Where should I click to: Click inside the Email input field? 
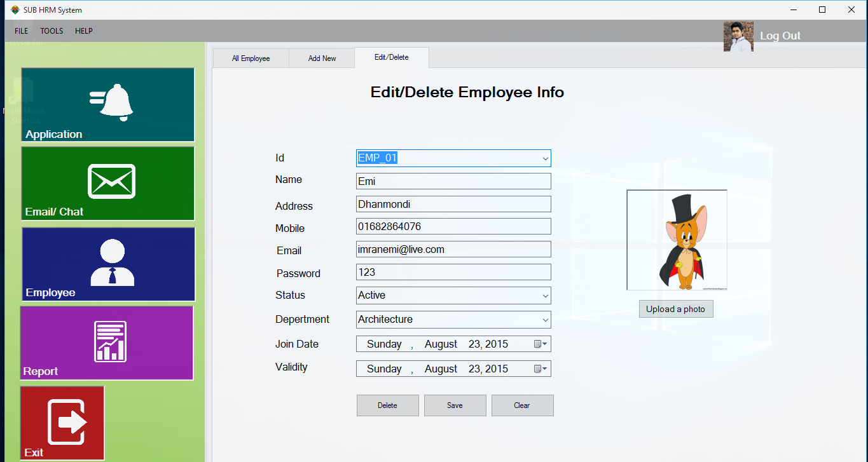tap(453, 249)
